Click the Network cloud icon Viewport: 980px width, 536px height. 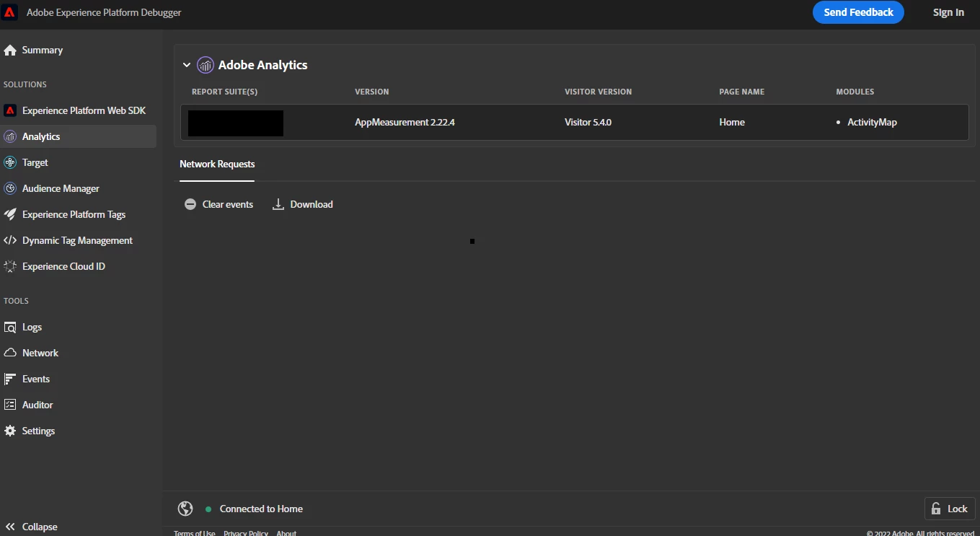click(x=10, y=353)
